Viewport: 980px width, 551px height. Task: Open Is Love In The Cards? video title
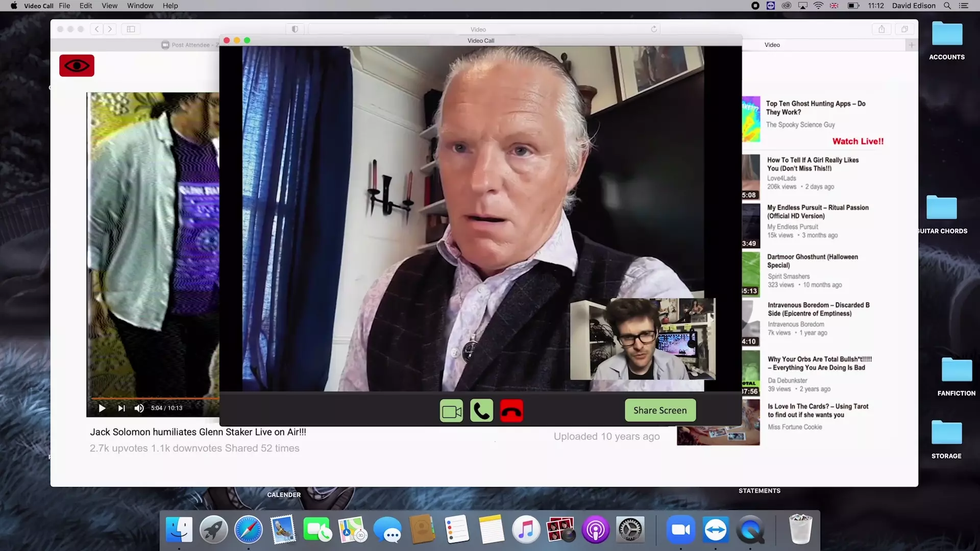pyautogui.click(x=818, y=411)
